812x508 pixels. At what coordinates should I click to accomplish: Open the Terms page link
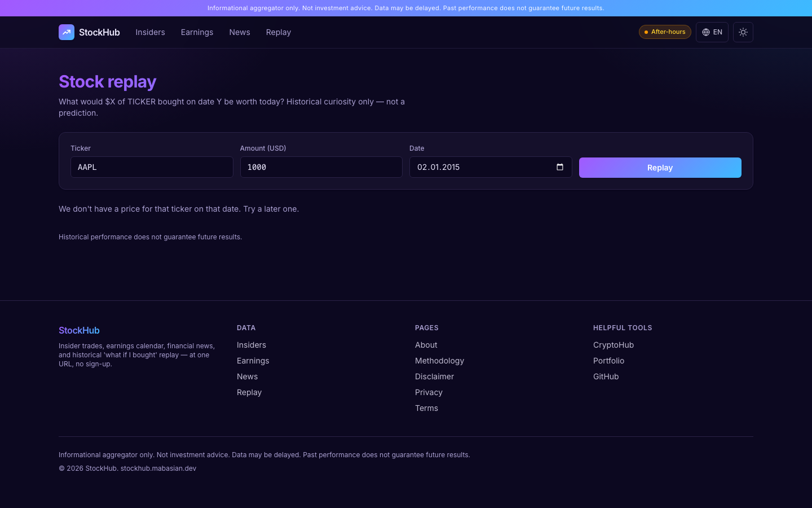426,408
